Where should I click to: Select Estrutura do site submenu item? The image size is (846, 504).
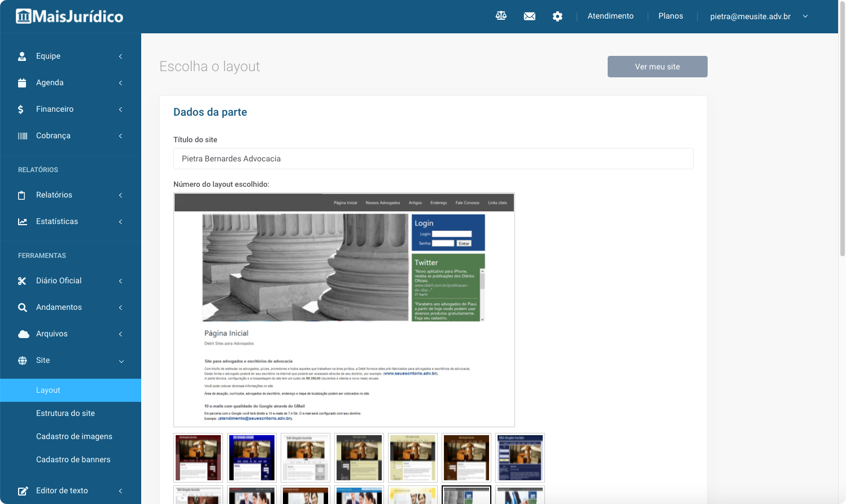(x=66, y=413)
